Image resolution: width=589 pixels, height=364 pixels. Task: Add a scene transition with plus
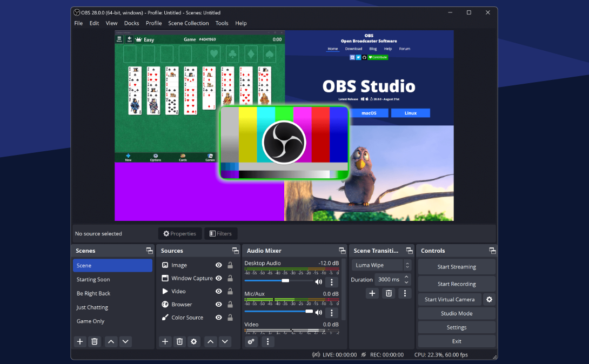pyautogui.click(x=372, y=293)
